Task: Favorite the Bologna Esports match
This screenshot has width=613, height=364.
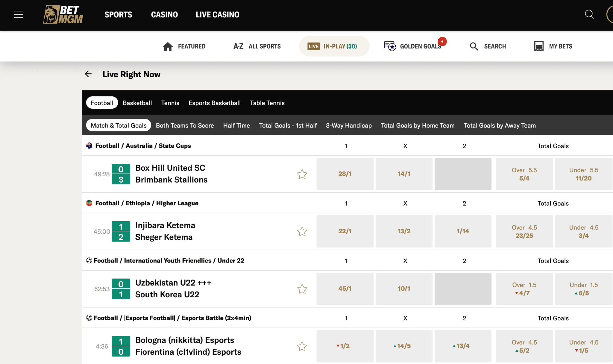Action: 302,346
